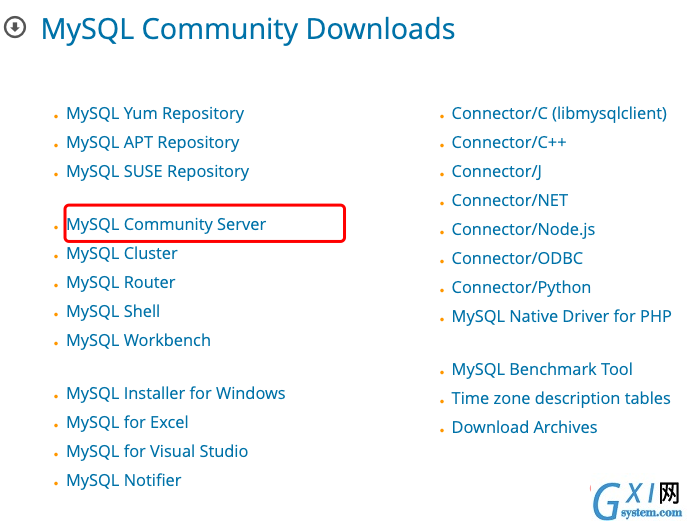Open MySQL Shell link
Viewport: 689px width, 521px height.
pos(113,311)
